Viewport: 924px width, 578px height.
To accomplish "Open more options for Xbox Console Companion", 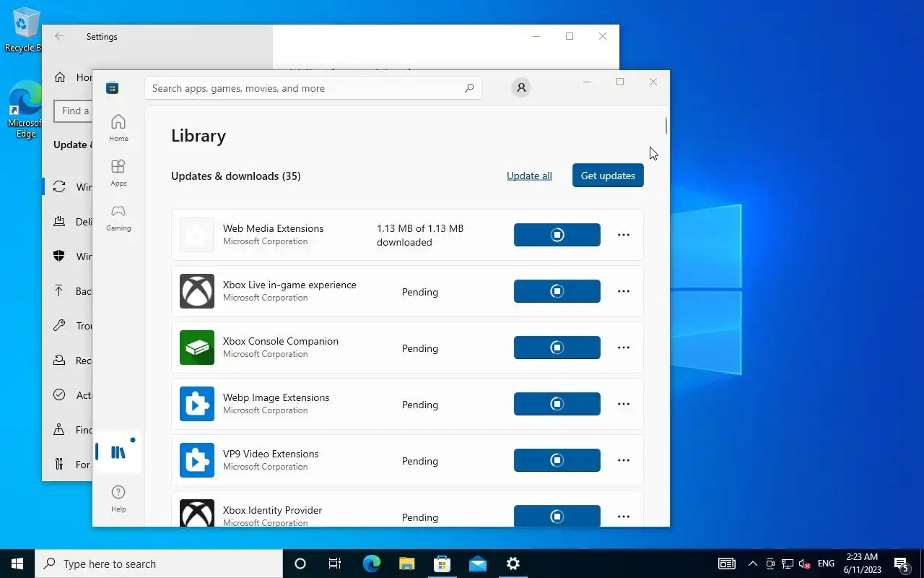I will [x=624, y=348].
